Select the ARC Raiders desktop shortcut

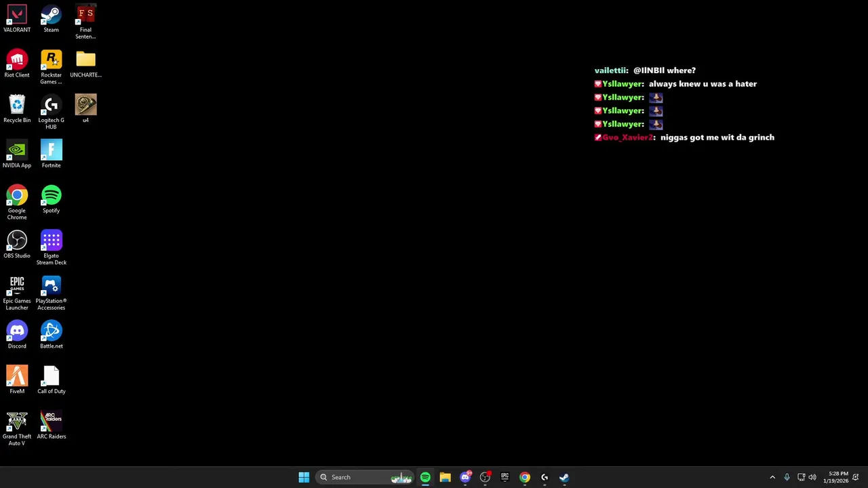tap(51, 426)
